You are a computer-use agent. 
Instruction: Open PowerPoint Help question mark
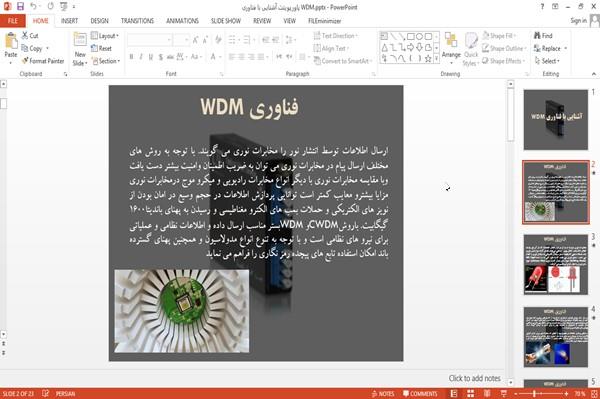(542, 7)
